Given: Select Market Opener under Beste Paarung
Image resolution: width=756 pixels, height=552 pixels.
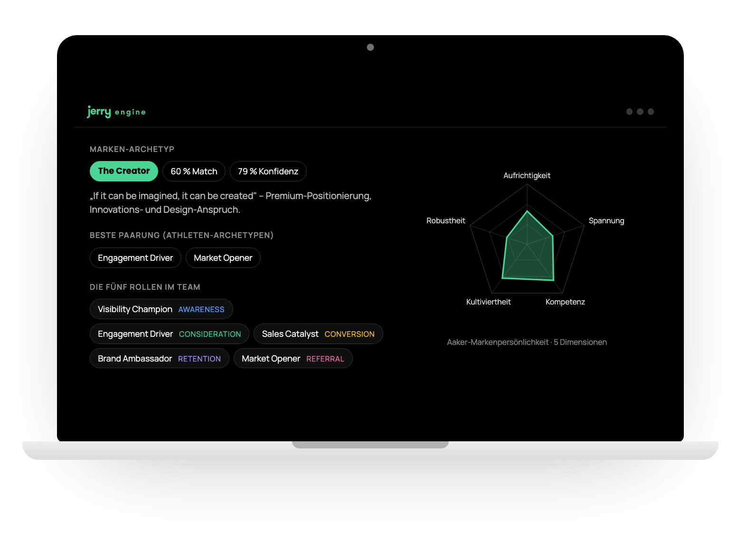Looking at the screenshot, I should click(223, 258).
